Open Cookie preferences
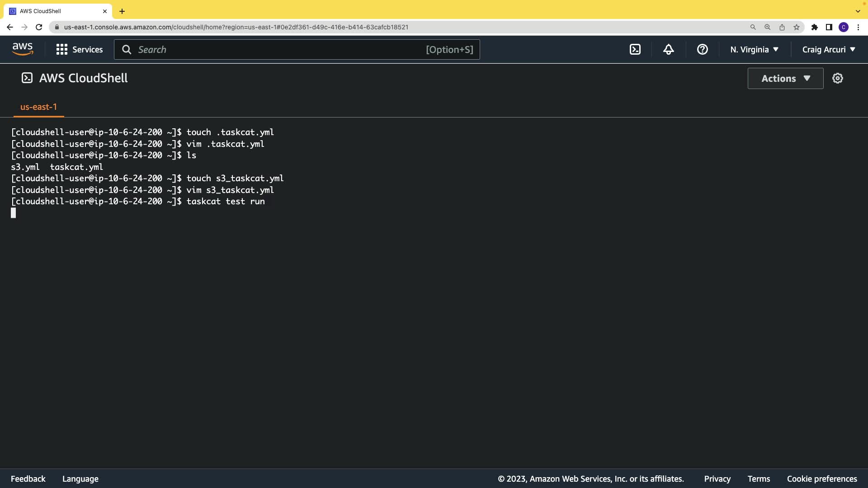 822,479
